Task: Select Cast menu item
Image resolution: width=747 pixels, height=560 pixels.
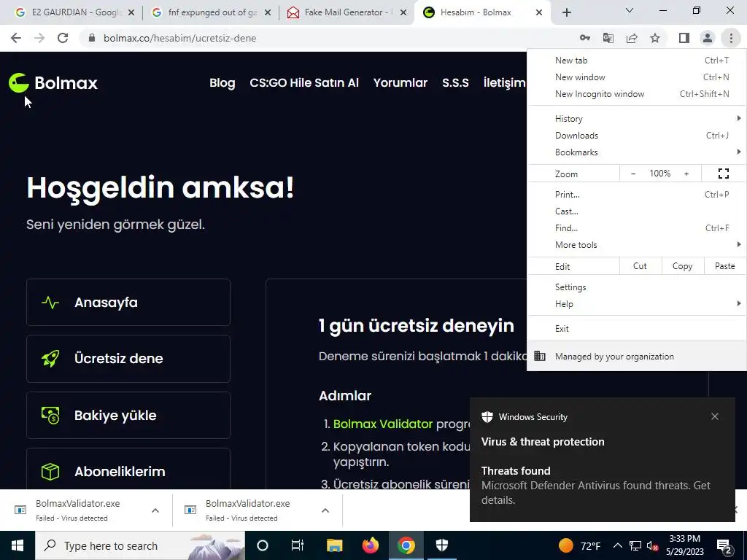Action: coord(636,211)
